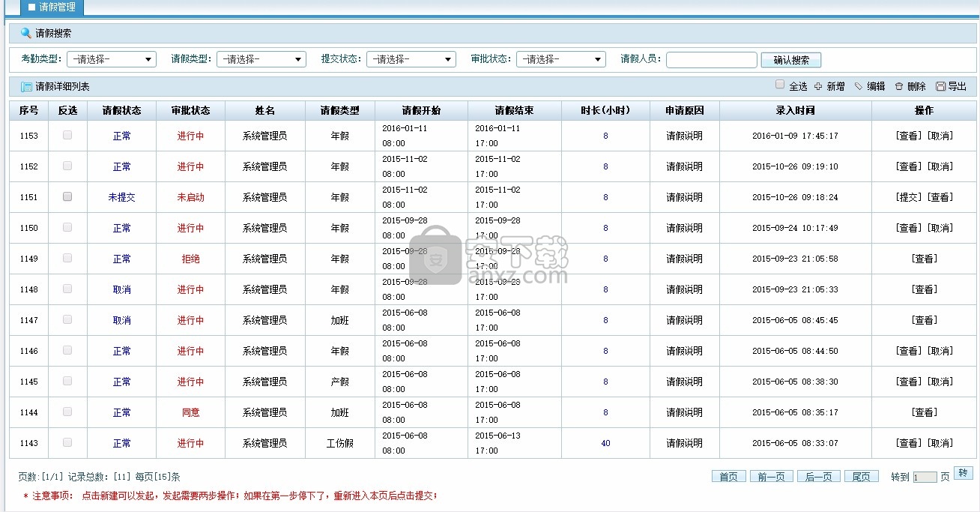
Task: Click 查看 in row 1149
Action: pos(925,259)
